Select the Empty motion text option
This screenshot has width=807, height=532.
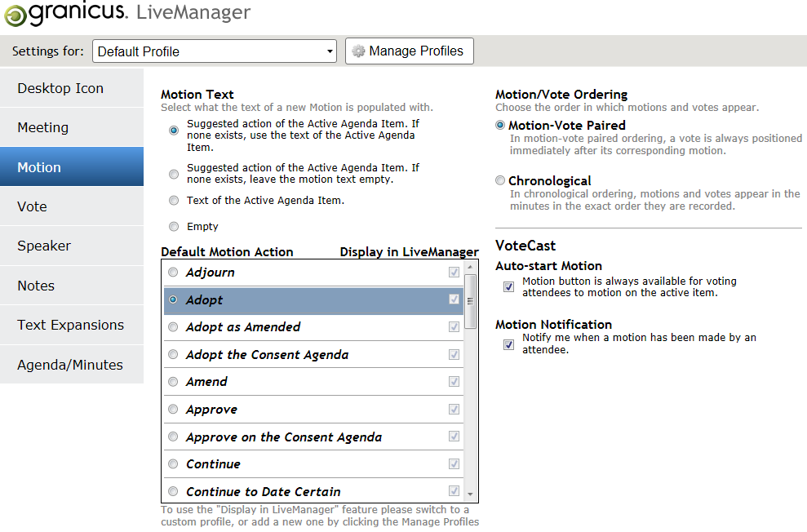point(173,226)
